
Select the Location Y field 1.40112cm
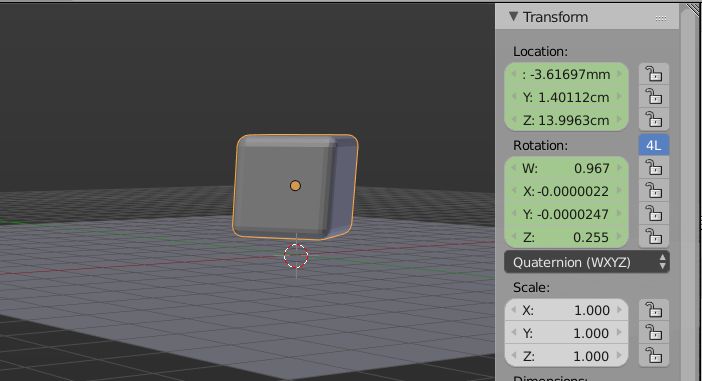tap(566, 97)
